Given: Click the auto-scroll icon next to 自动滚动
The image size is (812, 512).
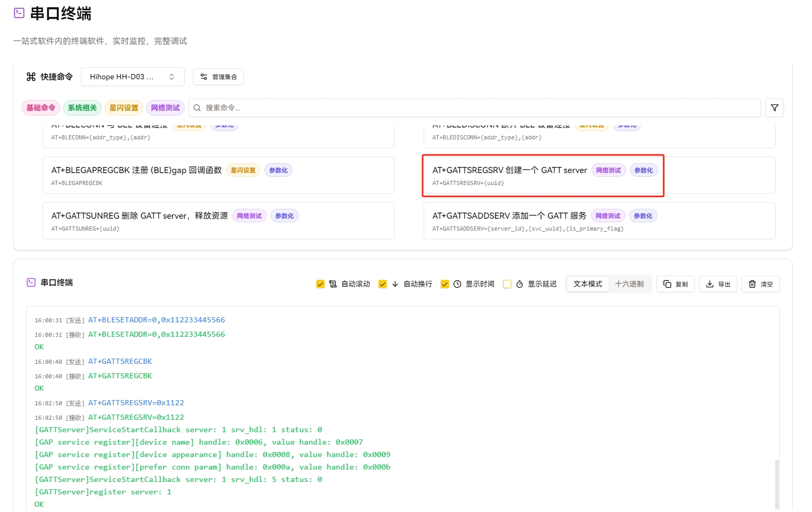Looking at the screenshot, I should pyautogui.click(x=333, y=284).
